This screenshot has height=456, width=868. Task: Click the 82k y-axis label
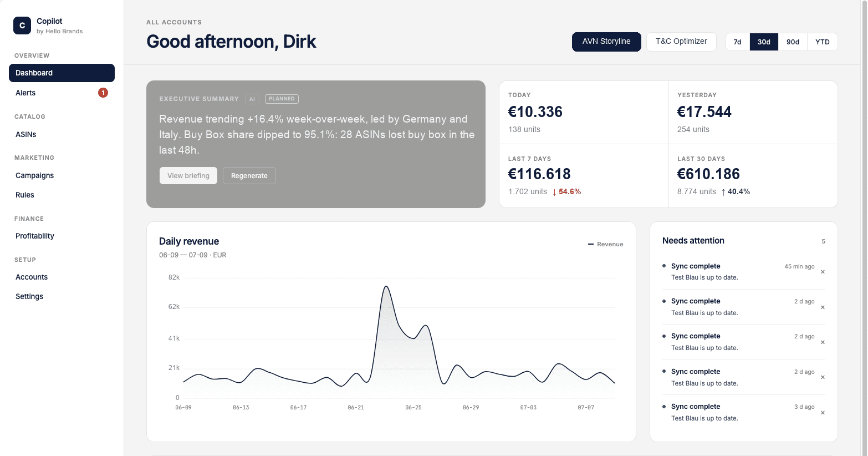[174, 277]
